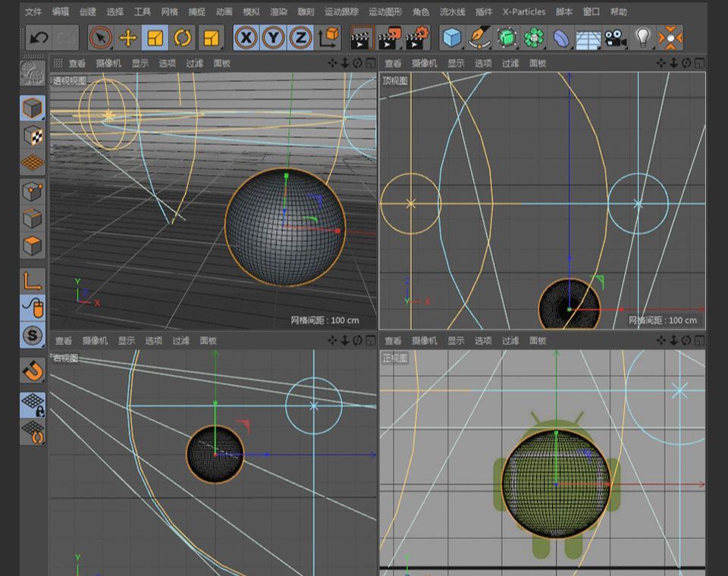This screenshot has width=728, height=576.
Task: Open the Cube primitive flyout
Action: 452,38
